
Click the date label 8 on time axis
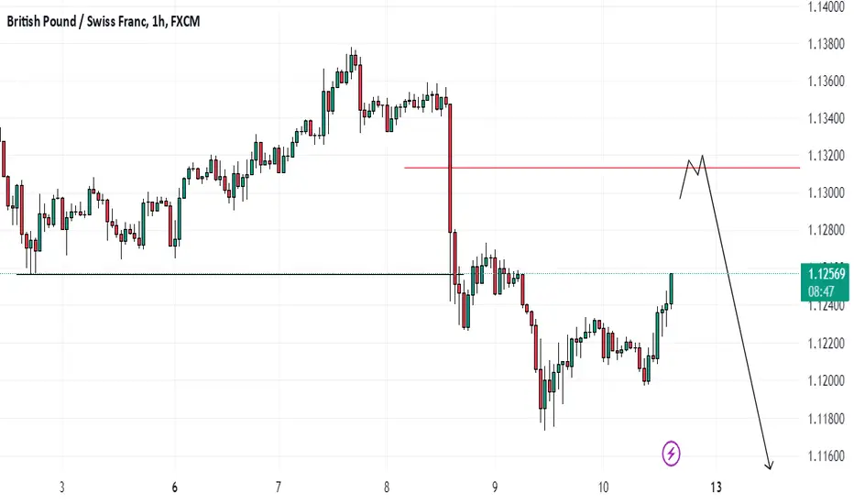(x=387, y=488)
